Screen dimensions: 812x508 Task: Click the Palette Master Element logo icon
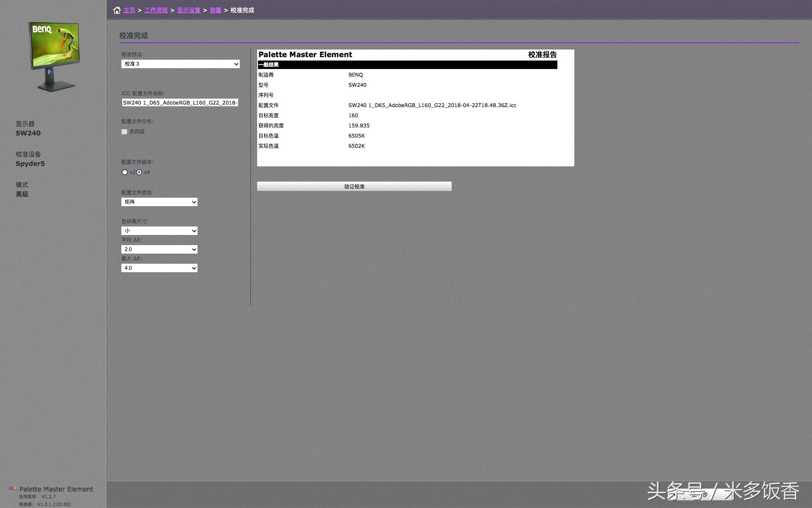point(13,489)
